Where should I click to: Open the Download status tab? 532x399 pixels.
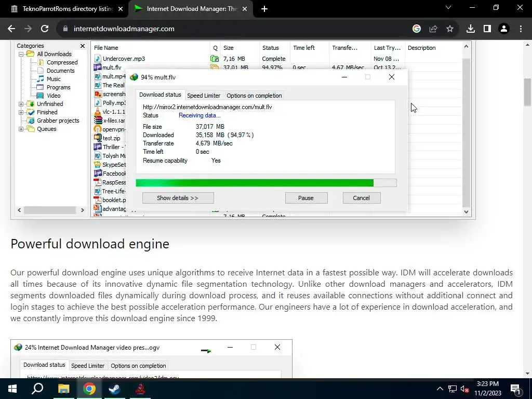[160, 95]
